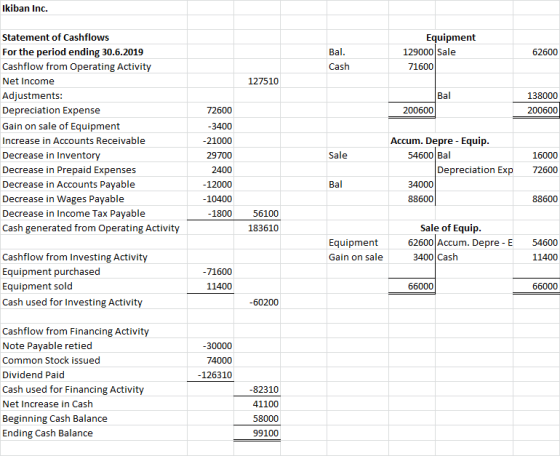The height and width of the screenshot is (456, 560).
Task: Select the -126310 dividend value
Action: (215, 375)
